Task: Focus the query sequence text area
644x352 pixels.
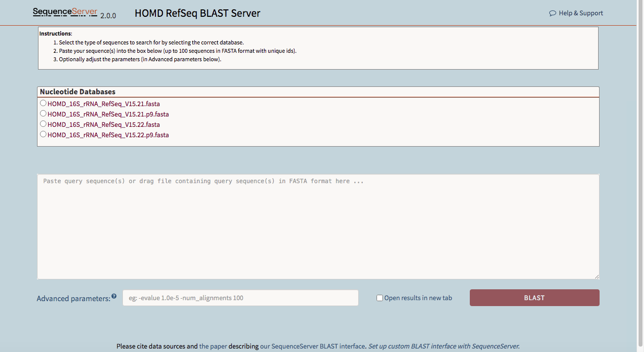Action: tap(318, 226)
